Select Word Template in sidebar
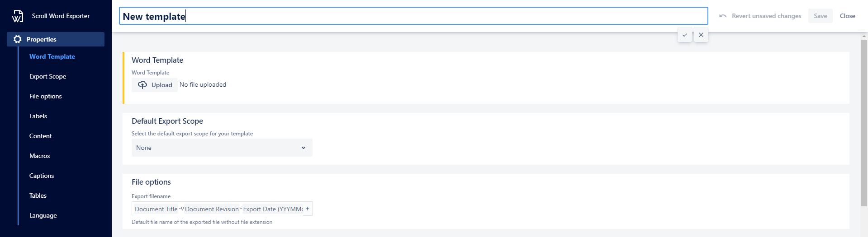The width and height of the screenshot is (868, 237). click(x=52, y=56)
